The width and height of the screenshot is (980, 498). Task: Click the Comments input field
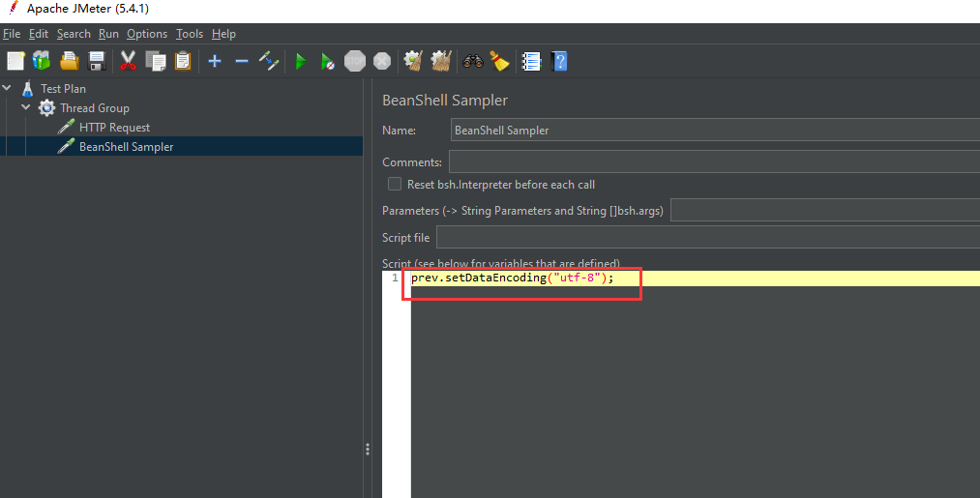(x=714, y=161)
